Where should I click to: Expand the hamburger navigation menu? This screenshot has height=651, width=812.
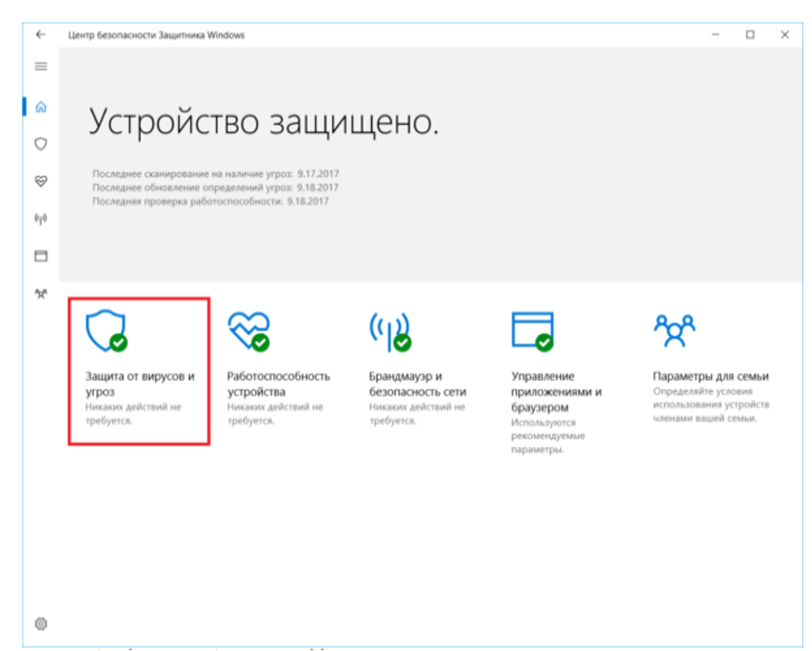pyautogui.click(x=41, y=67)
